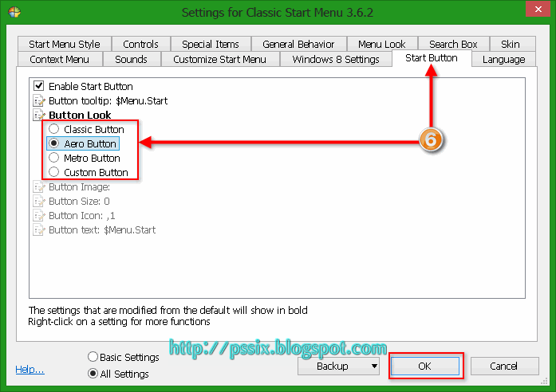
Task: Choose the All Settings radio option
Action: (93, 374)
